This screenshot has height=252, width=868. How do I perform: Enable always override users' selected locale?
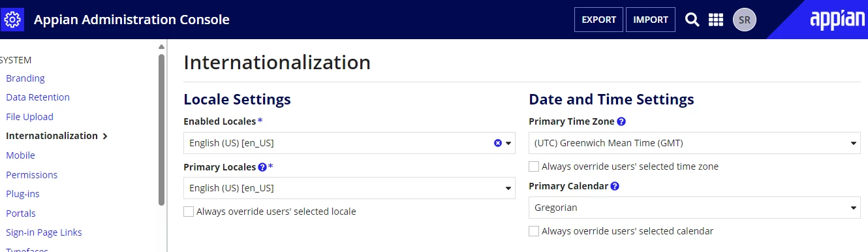189,212
